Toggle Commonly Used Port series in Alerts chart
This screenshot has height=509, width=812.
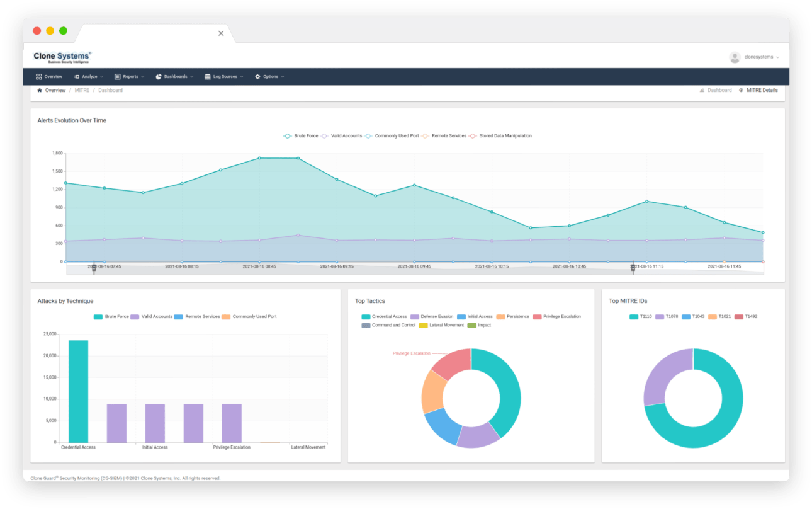[x=392, y=136]
